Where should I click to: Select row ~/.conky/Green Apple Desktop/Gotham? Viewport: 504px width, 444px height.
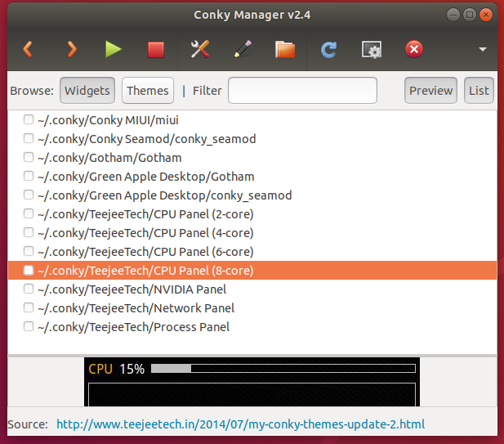point(252,177)
